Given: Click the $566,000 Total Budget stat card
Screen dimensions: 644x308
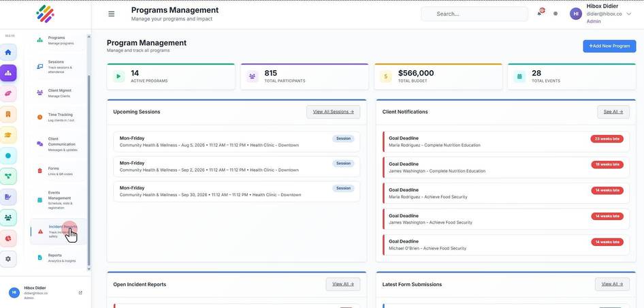Looking at the screenshot, I should [x=438, y=76].
